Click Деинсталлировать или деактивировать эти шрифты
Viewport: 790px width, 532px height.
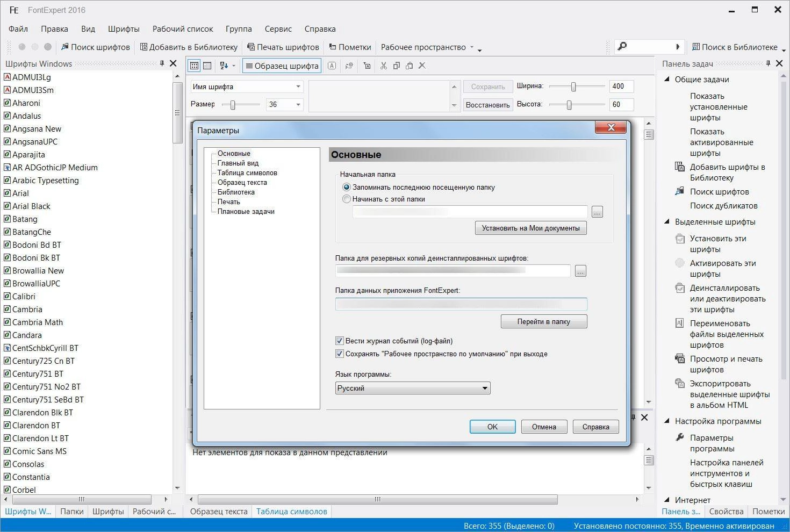pyautogui.click(x=727, y=298)
